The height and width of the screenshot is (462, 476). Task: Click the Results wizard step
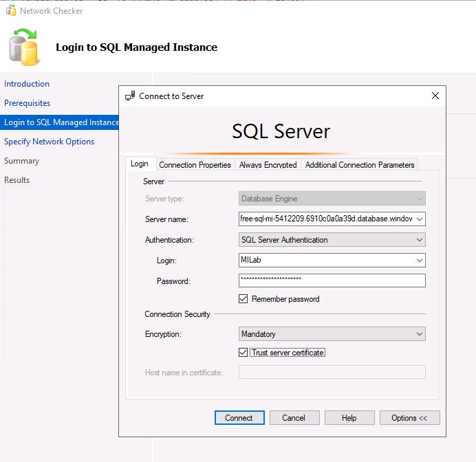(x=17, y=180)
